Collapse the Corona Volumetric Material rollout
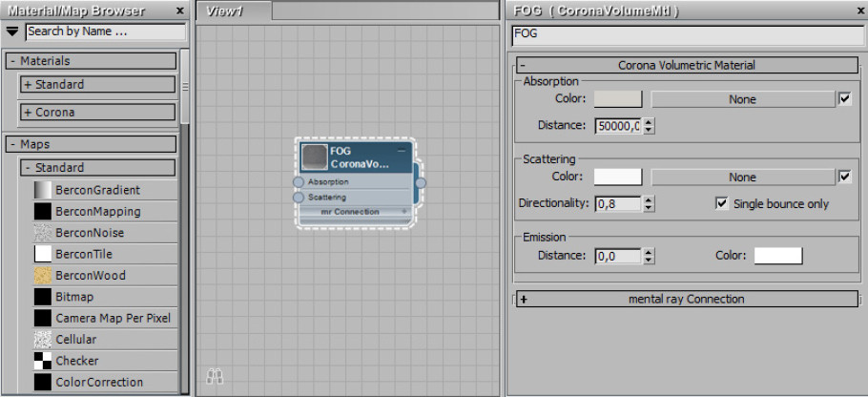The width and height of the screenshot is (868, 397). pyautogui.click(x=687, y=65)
